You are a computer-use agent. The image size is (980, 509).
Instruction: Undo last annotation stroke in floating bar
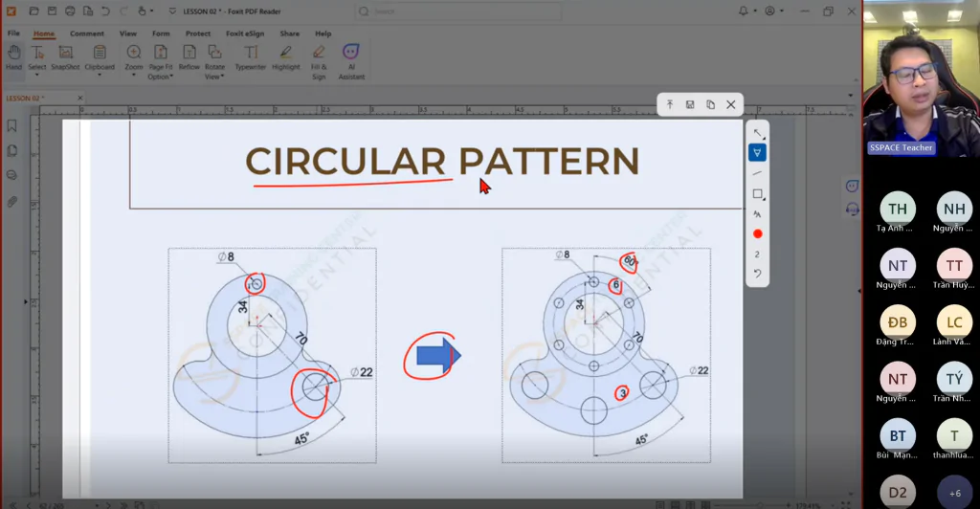pyautogui.click(x=757, y=274)
